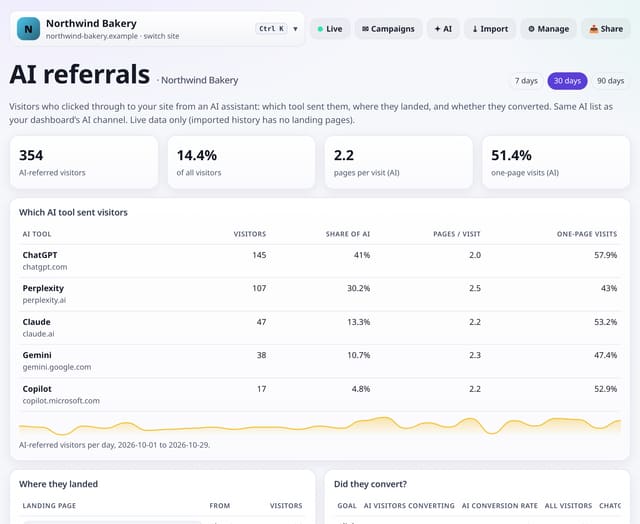The image size is (640, 524).
Task: Click the GOAL column header
Action: [347, 506]
